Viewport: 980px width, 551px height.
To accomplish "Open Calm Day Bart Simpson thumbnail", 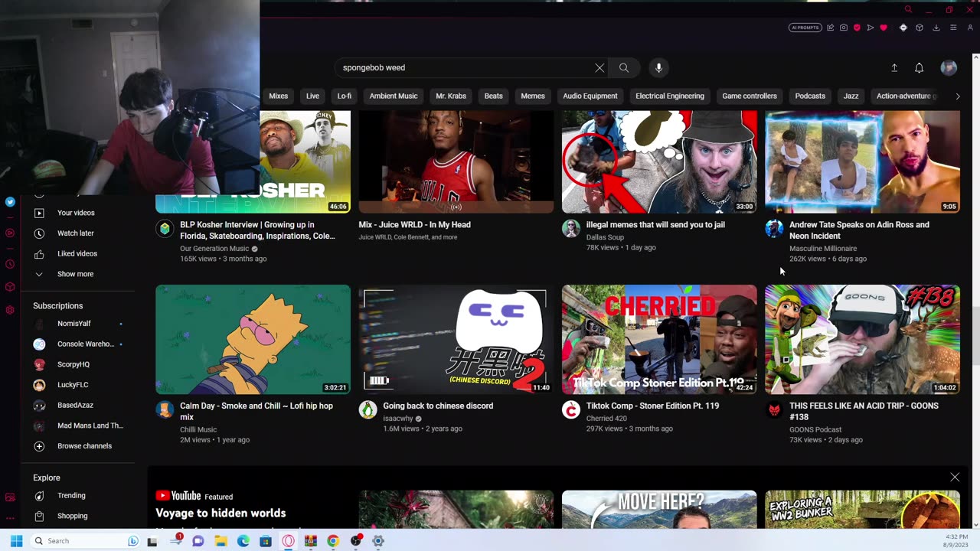I will pyautogui.click(x=253, y=340).
